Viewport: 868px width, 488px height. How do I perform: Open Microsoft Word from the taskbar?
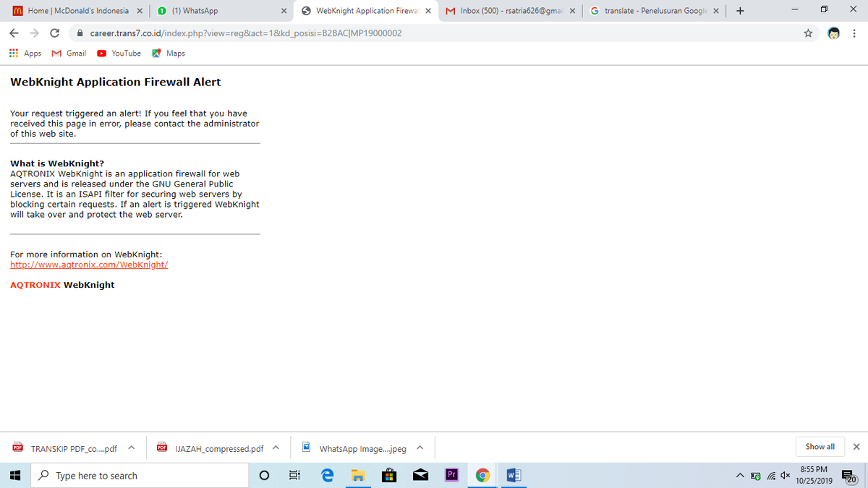[x=514, y=476]
